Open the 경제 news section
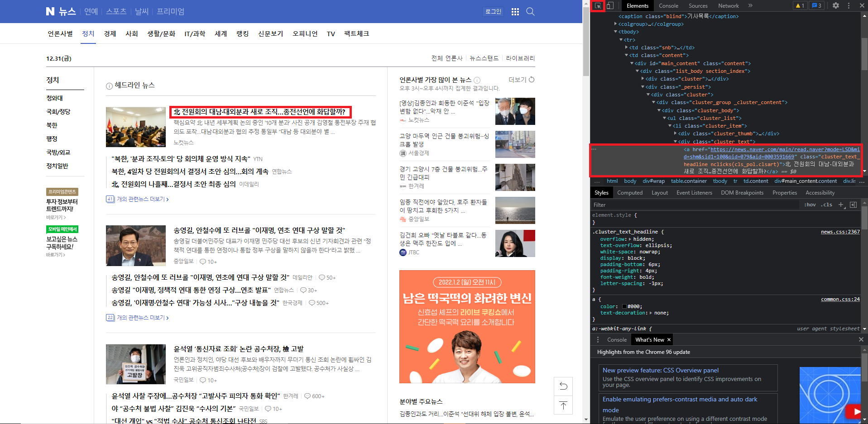 pos(110,33)
